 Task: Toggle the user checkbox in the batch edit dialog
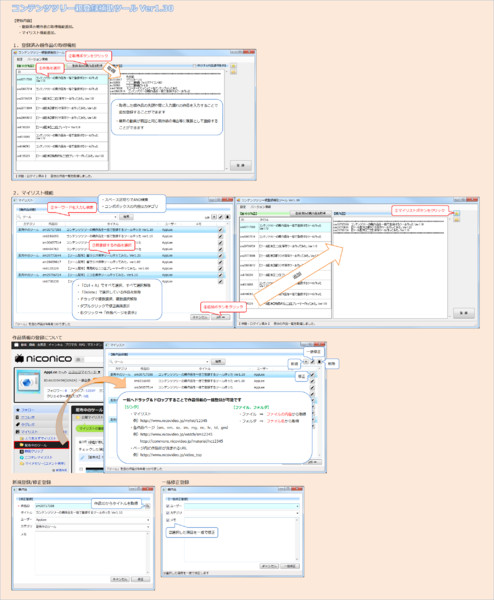tap(168, 506)
